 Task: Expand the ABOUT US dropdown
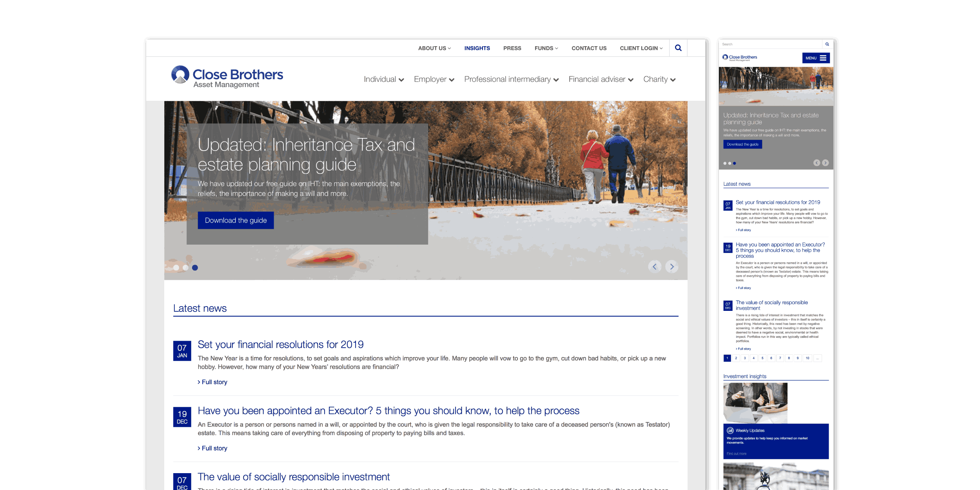434,48
